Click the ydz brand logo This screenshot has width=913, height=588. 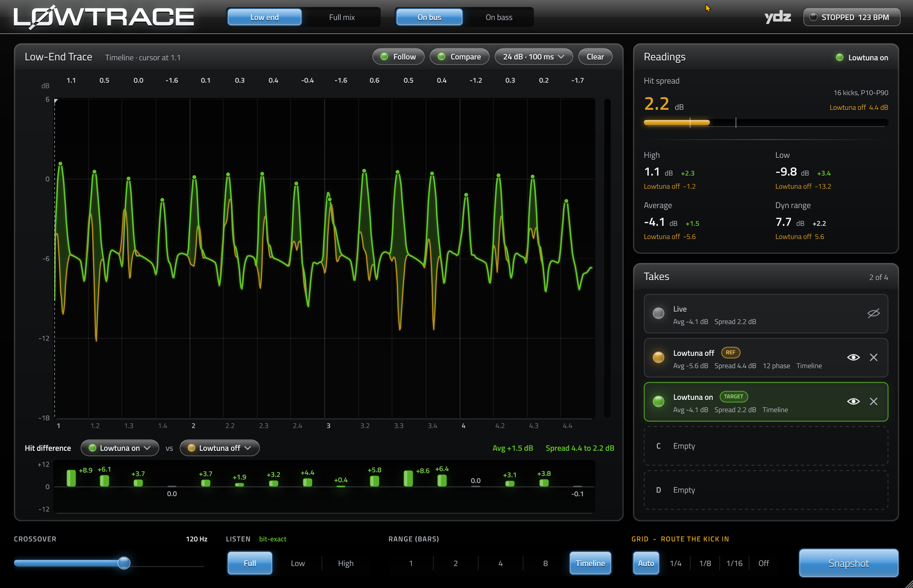coord(777,17)
